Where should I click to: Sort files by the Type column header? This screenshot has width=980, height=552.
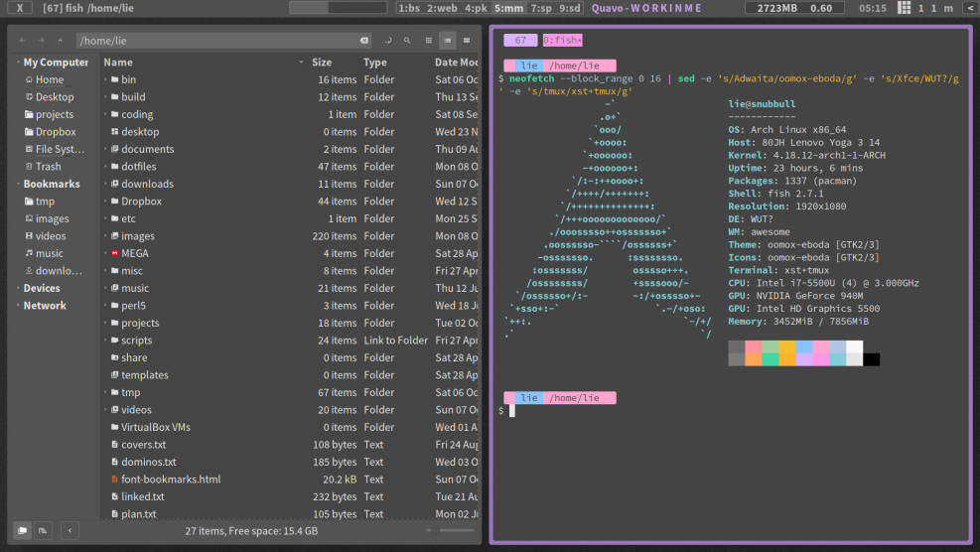click(375, 62)
